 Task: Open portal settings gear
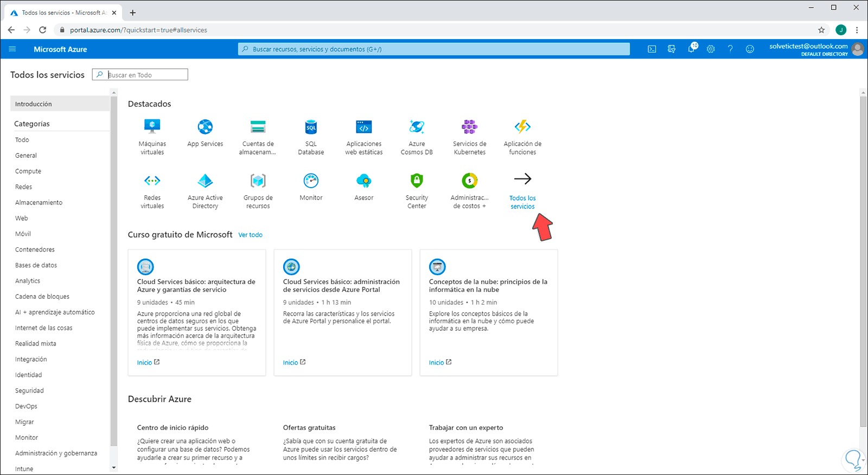click(x=711, y=49)
